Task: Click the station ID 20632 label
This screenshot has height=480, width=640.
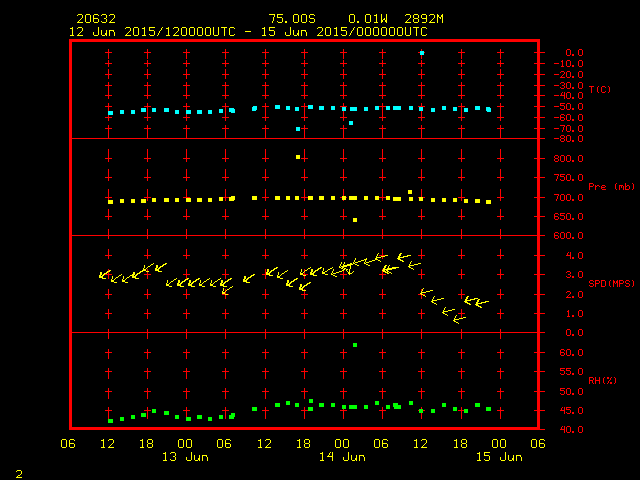Action: click(x=95, y=19)
